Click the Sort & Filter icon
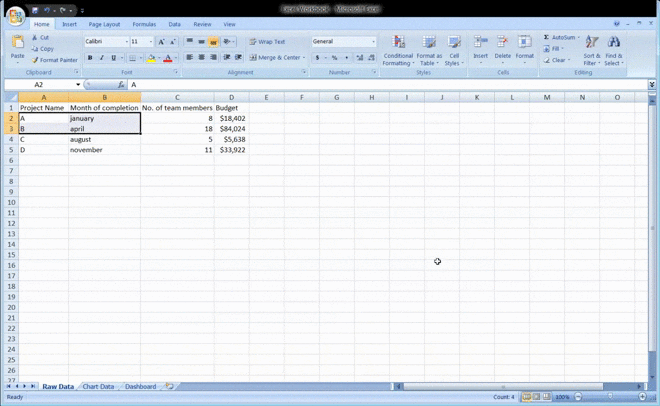Image resolution: width=660 pixels, height=406 pixels. click(x=592, y=43)
